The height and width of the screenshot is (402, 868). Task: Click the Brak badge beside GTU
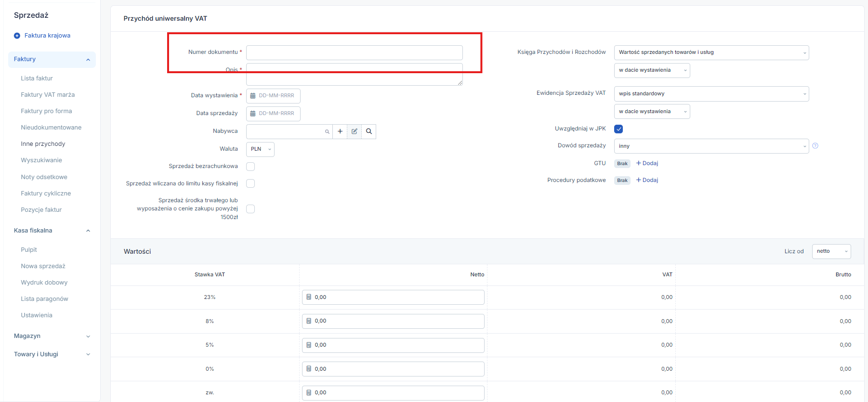tap(622, 164)
